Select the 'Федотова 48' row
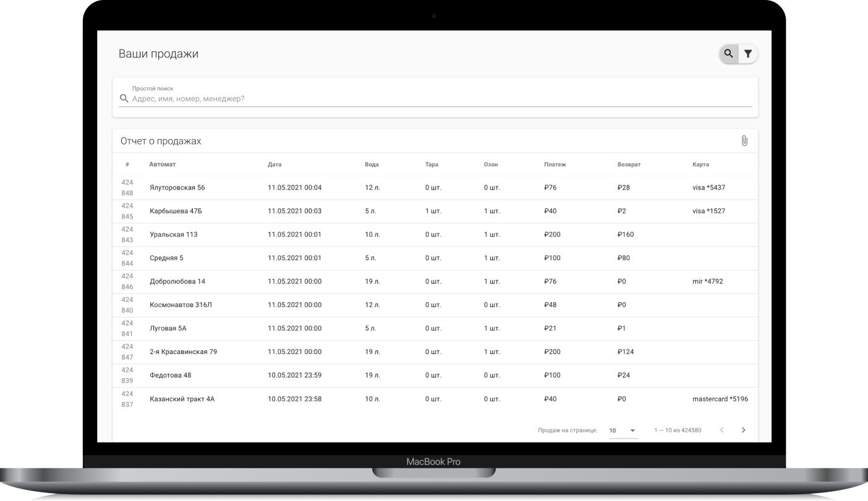Image resolution: width=868 pixels, height=501 pixels. pos(435,376)
